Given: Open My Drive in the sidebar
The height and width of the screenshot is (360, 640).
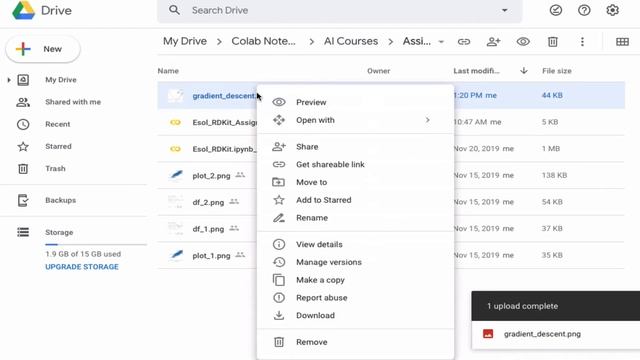Looking at the screenshot, I should [61, 80].
